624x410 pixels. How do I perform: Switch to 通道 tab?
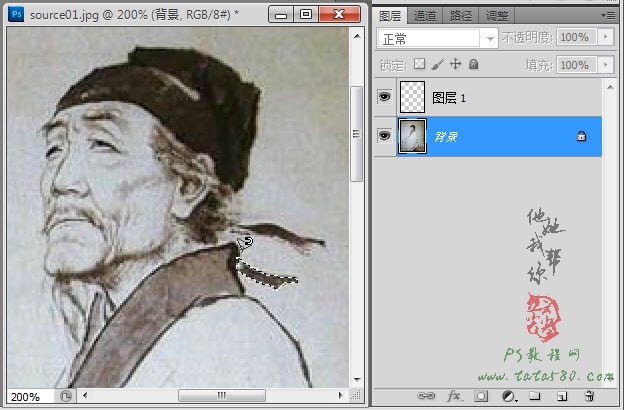click(x=425, y=16)
